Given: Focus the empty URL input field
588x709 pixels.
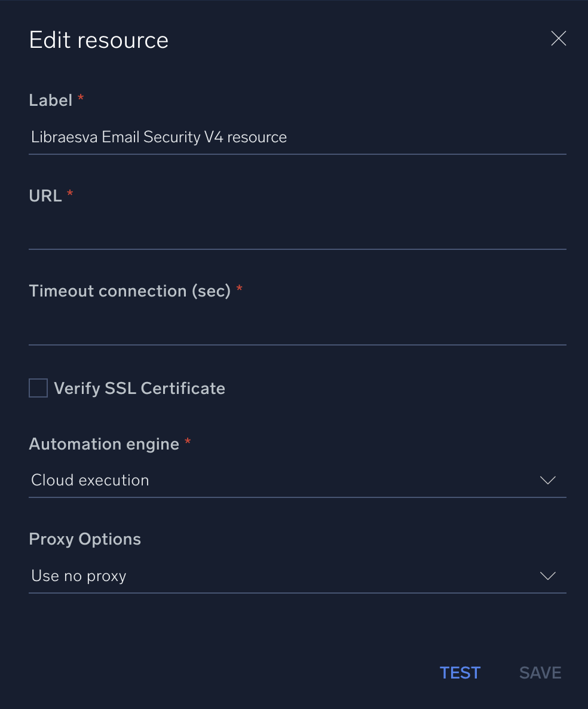Looking at the screenshot, I should point(297,233).
